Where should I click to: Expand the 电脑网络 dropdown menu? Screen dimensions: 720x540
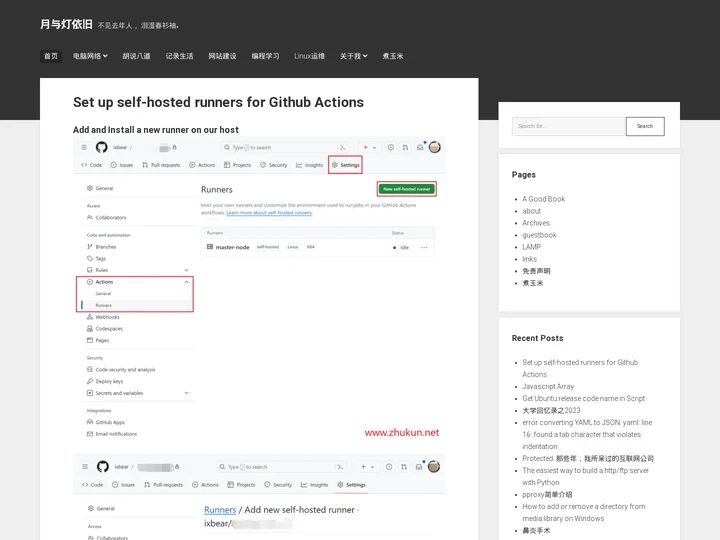click(x=90, y=56)
